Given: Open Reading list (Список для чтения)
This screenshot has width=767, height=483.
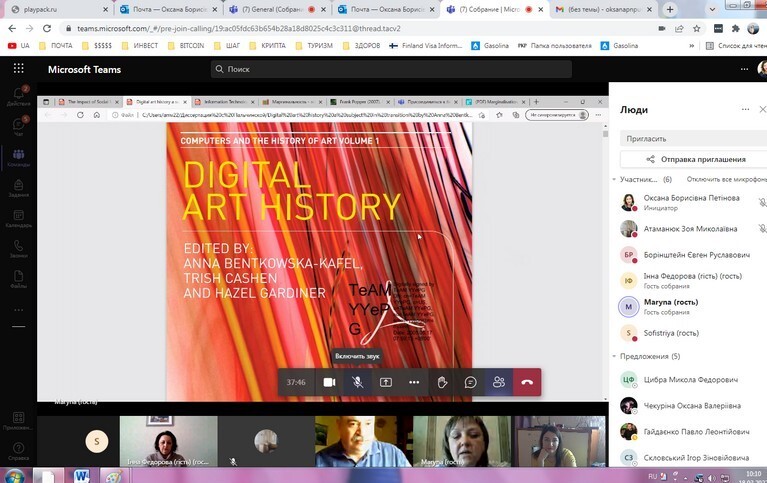Looking at the screenshot, I should [736, 46].
